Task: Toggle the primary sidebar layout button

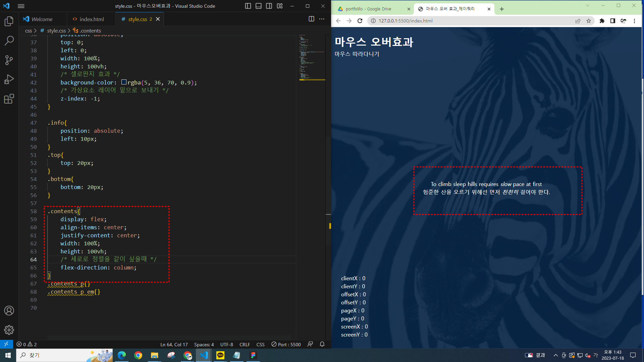Action: click(x=248, y=6)
